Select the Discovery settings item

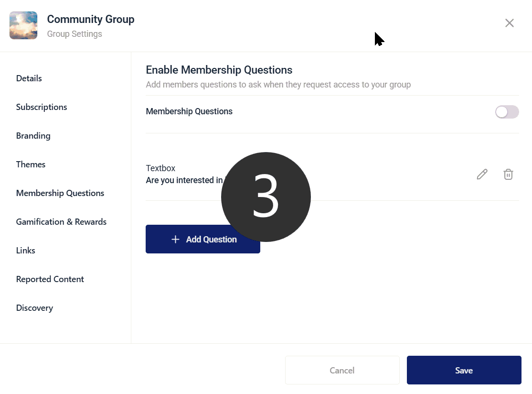pyautogui.click(x=34, y=308)
